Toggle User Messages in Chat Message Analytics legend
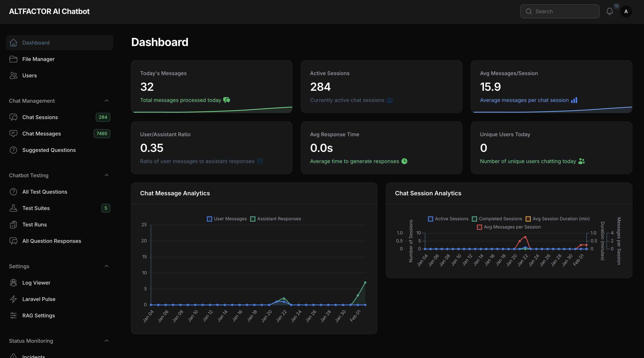644x358 pixels. 227,219
